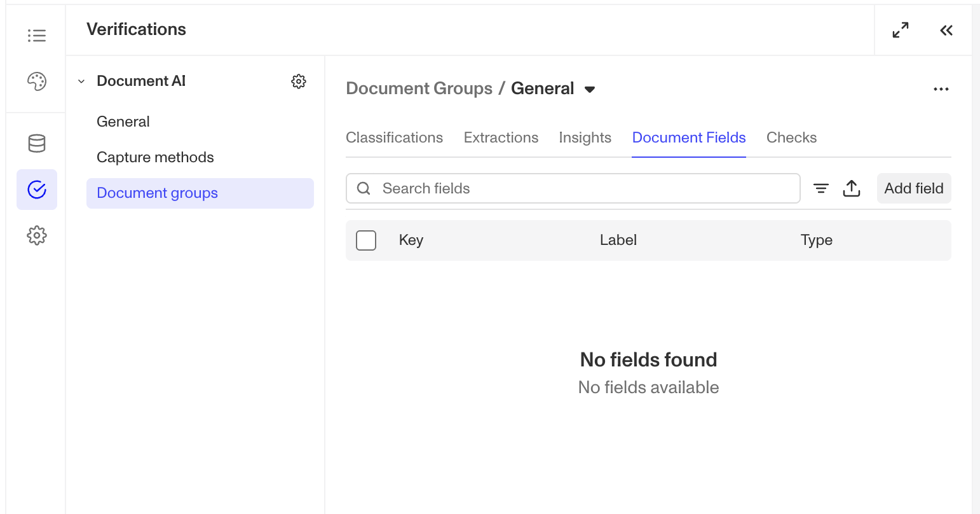
Task: Toggle the select-all checkbox in fields table
Action: pos(366,240)
